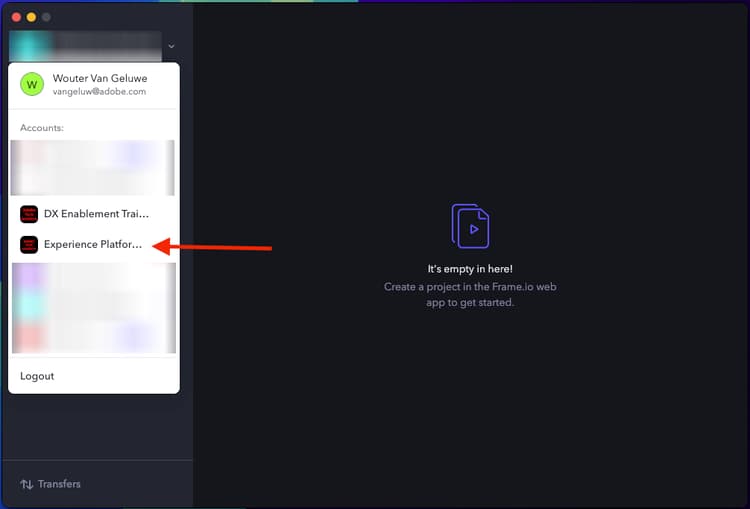Close the window with the red button
This screenshot has height=509, width=750.
point(16,17)
